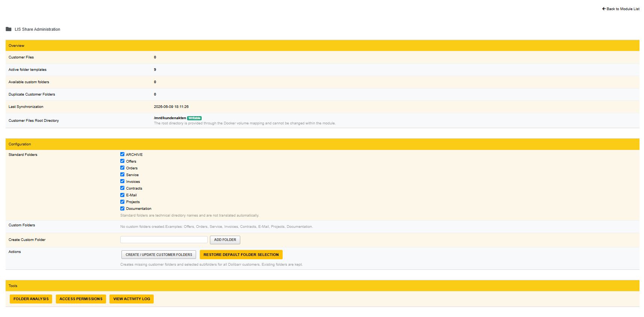Toggle the E-Mail folder checkbox
Screen dimensions: 644x317
[122, 195]
